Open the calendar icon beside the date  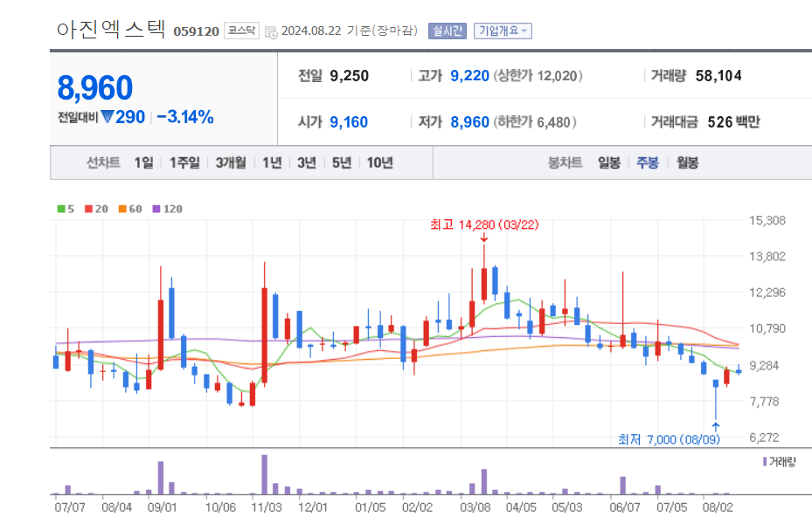click(271, 32)
